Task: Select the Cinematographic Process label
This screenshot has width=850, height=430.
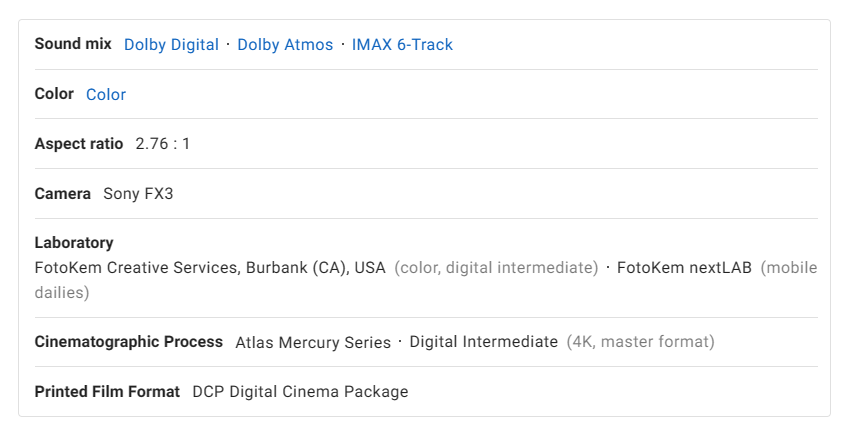Action: (x=129, y=342)
